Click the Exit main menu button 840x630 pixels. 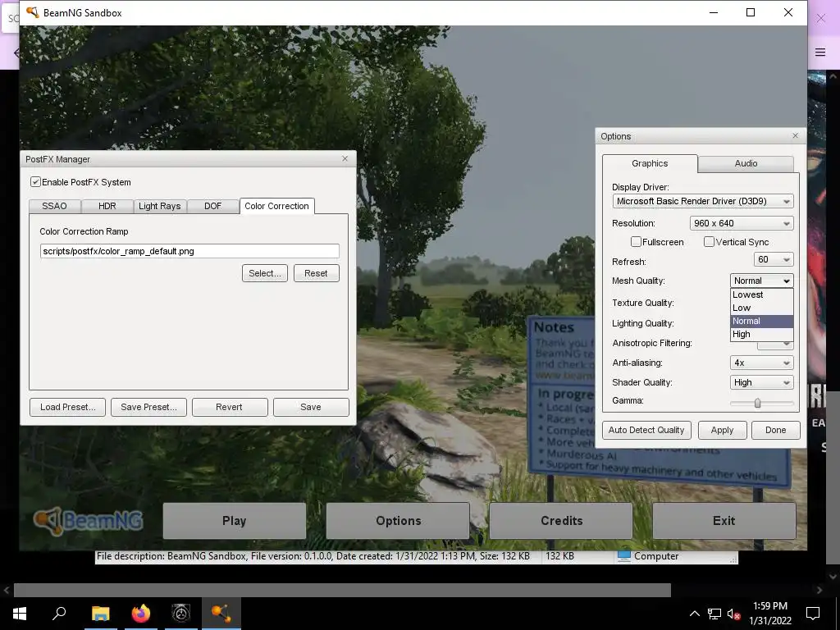pyautogui.click(x=724, y=521)
